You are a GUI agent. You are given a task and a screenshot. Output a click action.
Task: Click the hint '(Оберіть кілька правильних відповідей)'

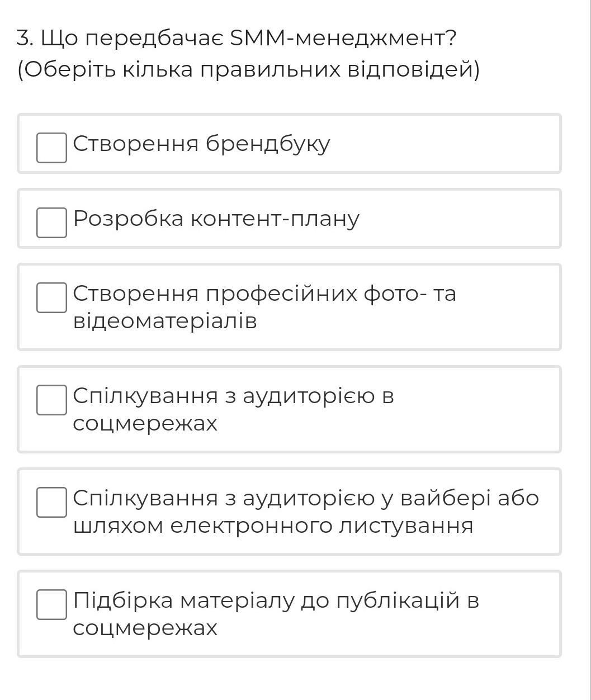(x=248, y=70)
